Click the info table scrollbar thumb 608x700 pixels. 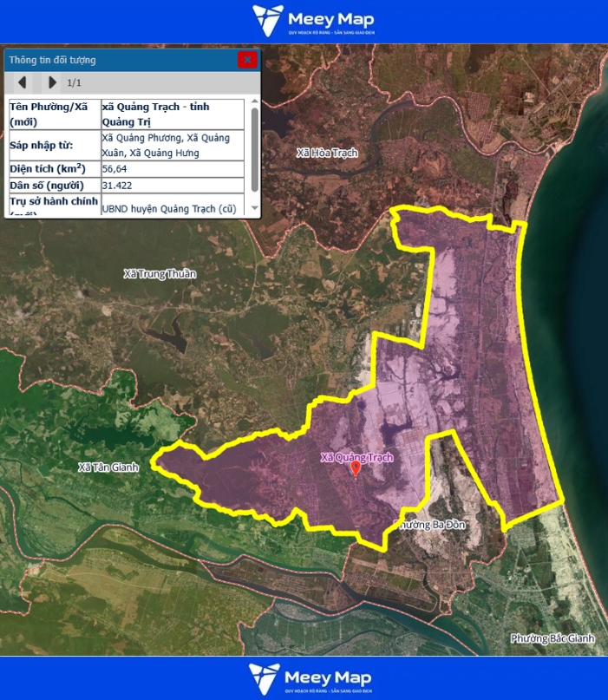pyautogui.click(x=254, y=149)
